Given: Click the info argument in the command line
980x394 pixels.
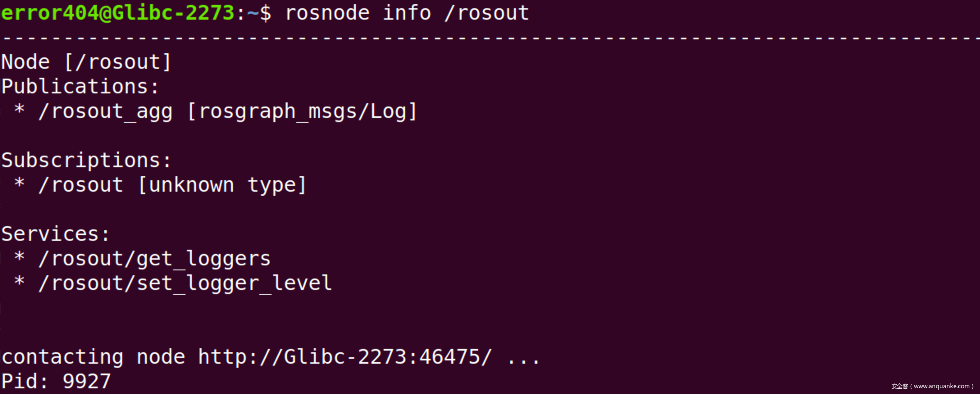Looking at the screenshot, I should point(407,13).
